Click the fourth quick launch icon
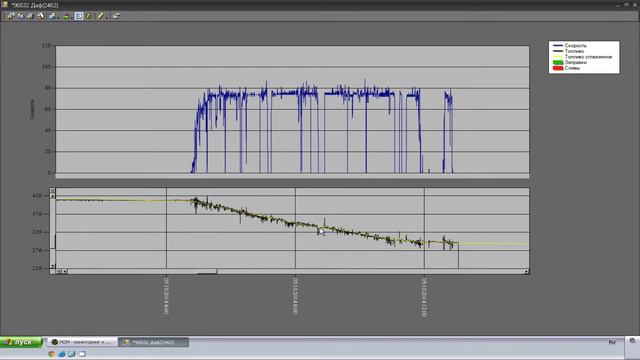Viewport: 640px width, 360px height. pyautogui.click(x=82, y=354)
